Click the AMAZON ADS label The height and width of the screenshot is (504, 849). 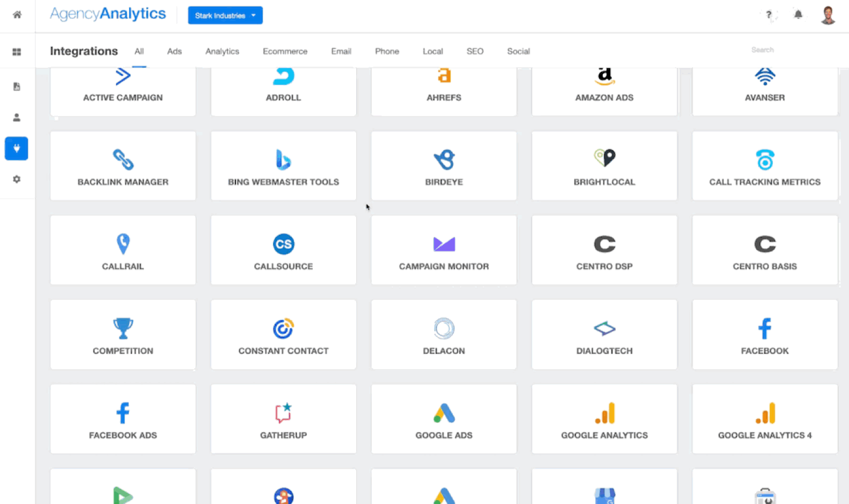pos(604,98)
